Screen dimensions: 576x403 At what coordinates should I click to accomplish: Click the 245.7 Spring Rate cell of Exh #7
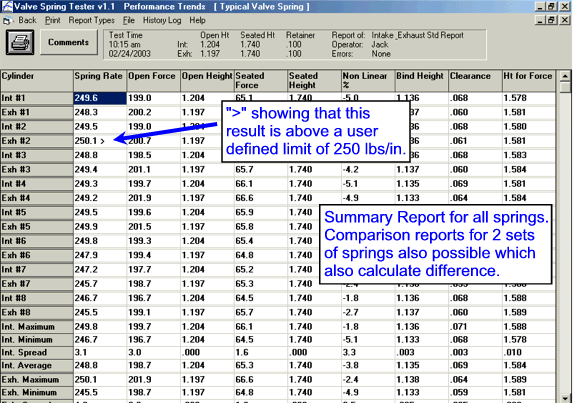[100, 284]
